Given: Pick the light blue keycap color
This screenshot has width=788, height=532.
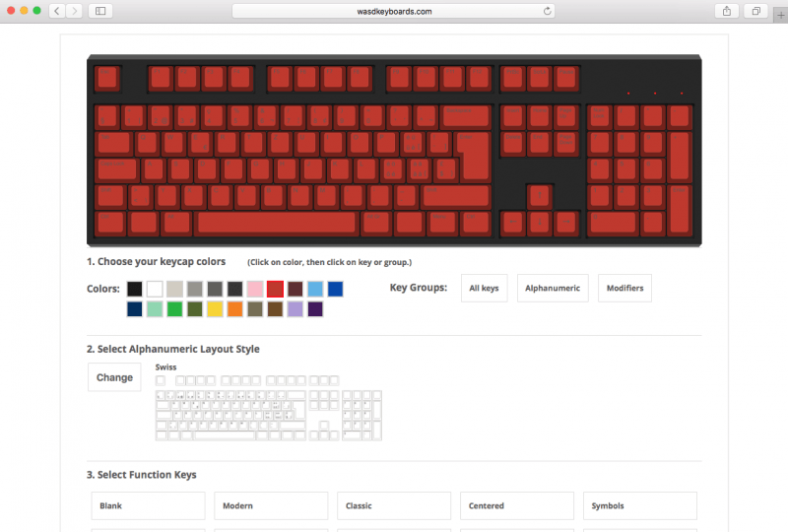Looking at the screenshot, I should (x=315, y=289).
